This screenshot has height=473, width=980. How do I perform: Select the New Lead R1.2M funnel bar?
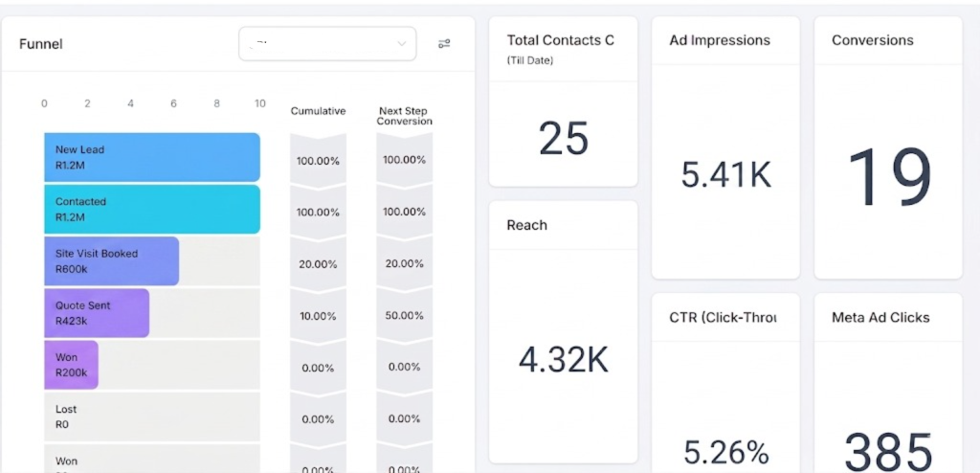click(x=152, y=157)
